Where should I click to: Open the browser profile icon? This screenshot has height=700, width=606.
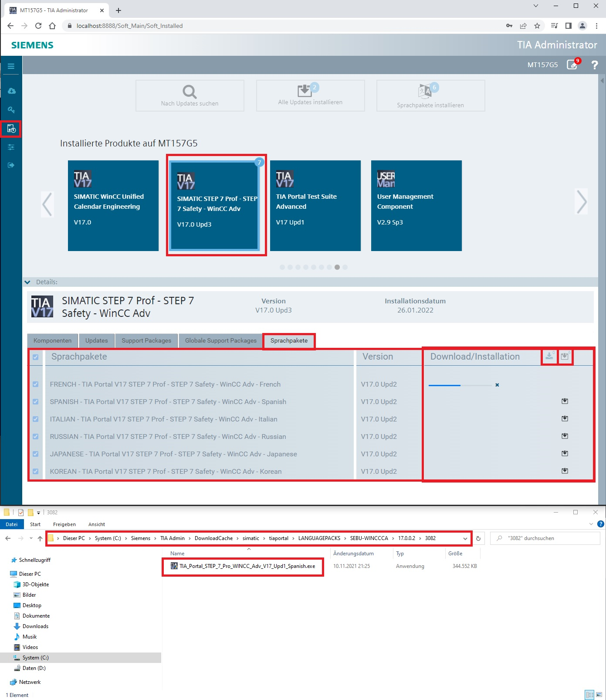click(x=582, y=26)
